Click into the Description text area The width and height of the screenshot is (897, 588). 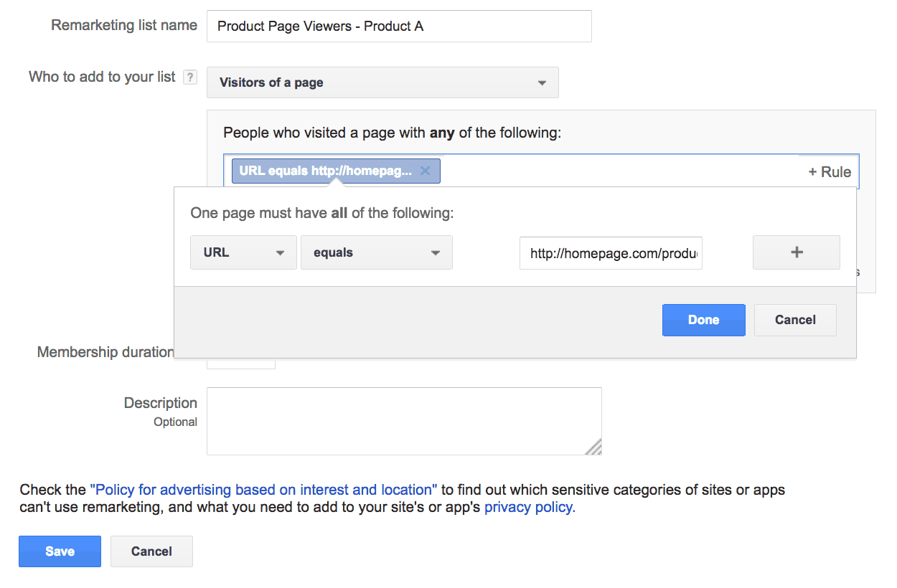coord(402,421)
